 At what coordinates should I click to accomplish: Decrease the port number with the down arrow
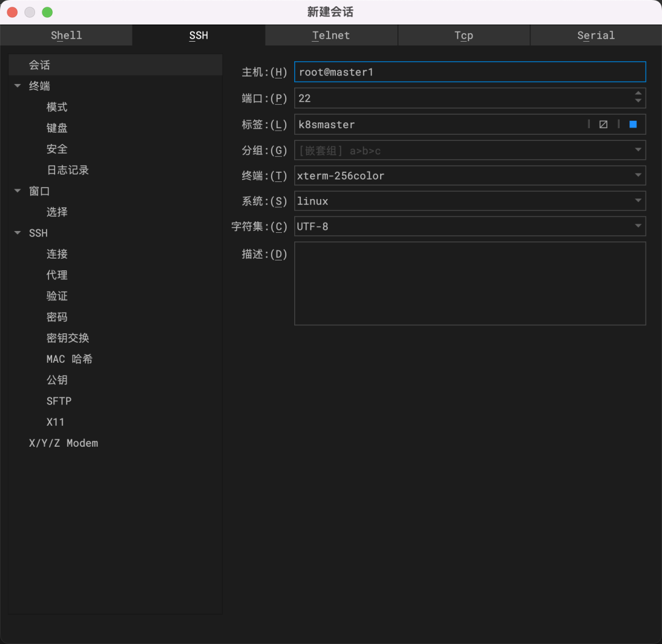tap(638, 102)
